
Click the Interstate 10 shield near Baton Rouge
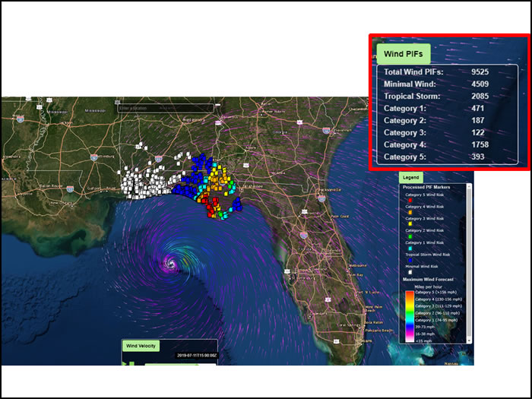(x=70, y=189)
